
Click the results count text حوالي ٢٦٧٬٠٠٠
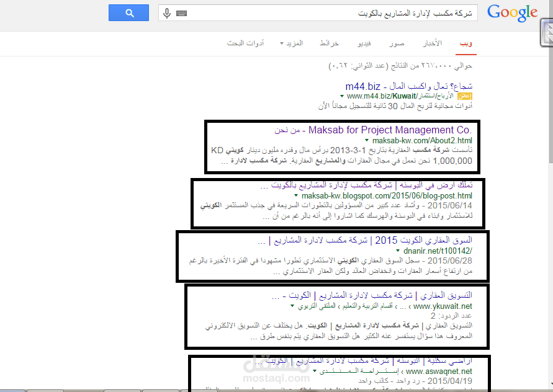click(x=400, y=66)
